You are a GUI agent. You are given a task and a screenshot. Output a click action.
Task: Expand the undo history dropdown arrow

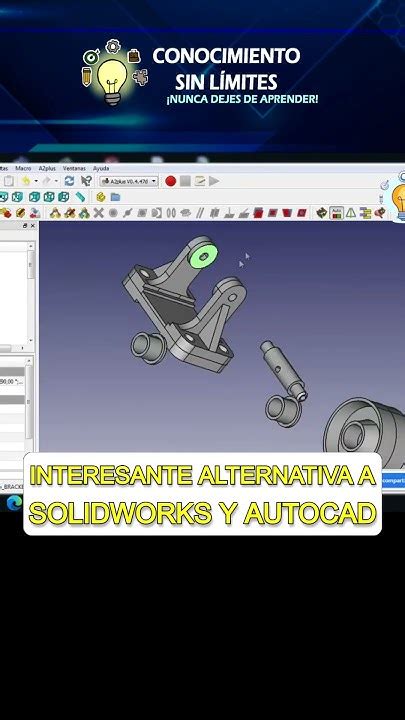[x=36, y=181]
